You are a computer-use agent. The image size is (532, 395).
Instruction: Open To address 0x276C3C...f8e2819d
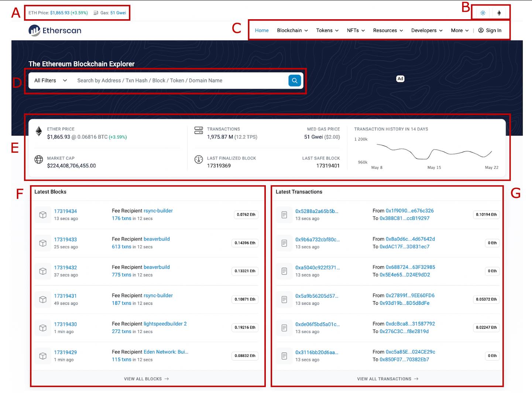click(x=404, y=331)
